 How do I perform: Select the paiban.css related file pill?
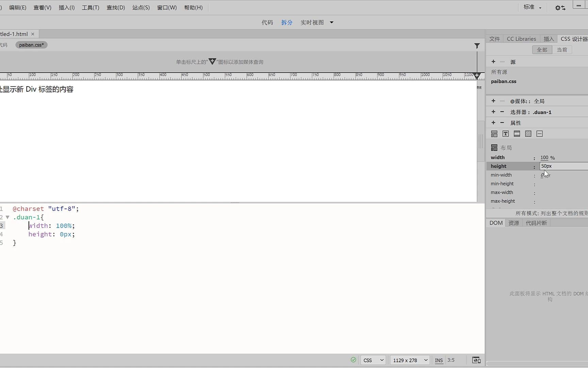pyautogui.click(x=31, y=45)
